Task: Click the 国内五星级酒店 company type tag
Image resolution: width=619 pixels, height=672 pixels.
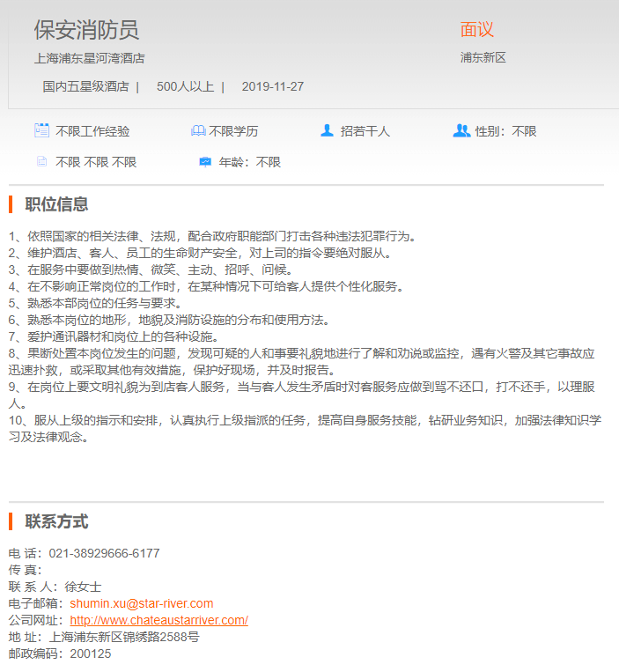Action: point(85,86)
